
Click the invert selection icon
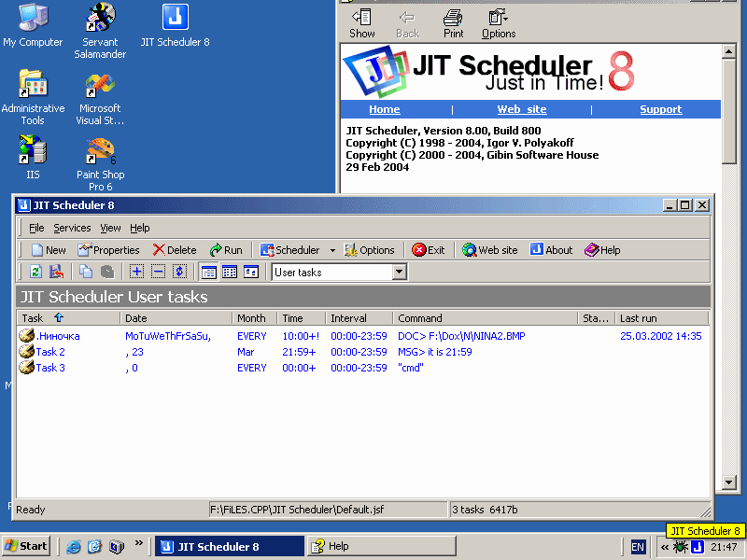179,272
